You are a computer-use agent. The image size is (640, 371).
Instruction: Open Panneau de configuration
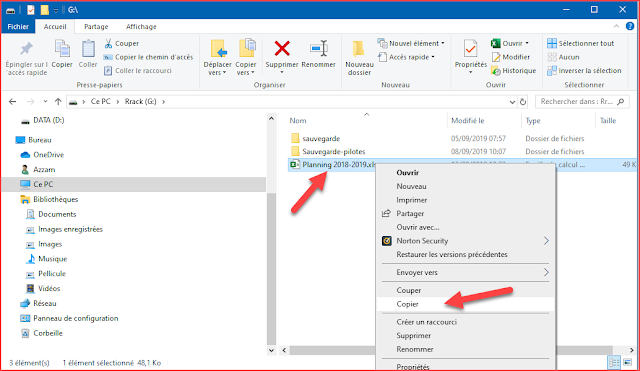[76, 318]
